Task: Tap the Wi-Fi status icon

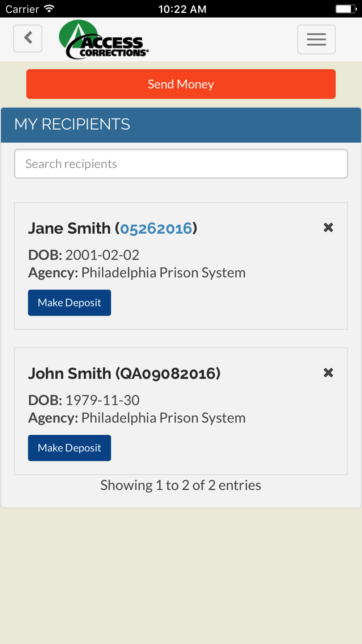Action: coord(49,9)
